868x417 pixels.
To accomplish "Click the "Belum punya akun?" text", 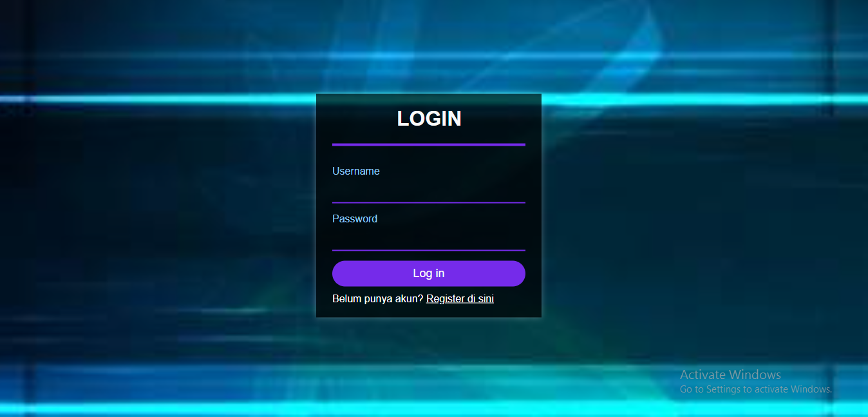I will pos(378,299).
